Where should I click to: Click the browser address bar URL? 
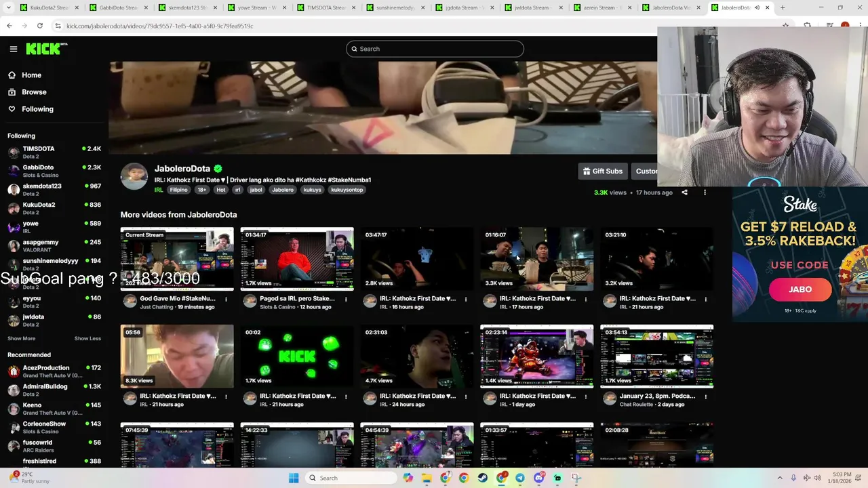160,26
